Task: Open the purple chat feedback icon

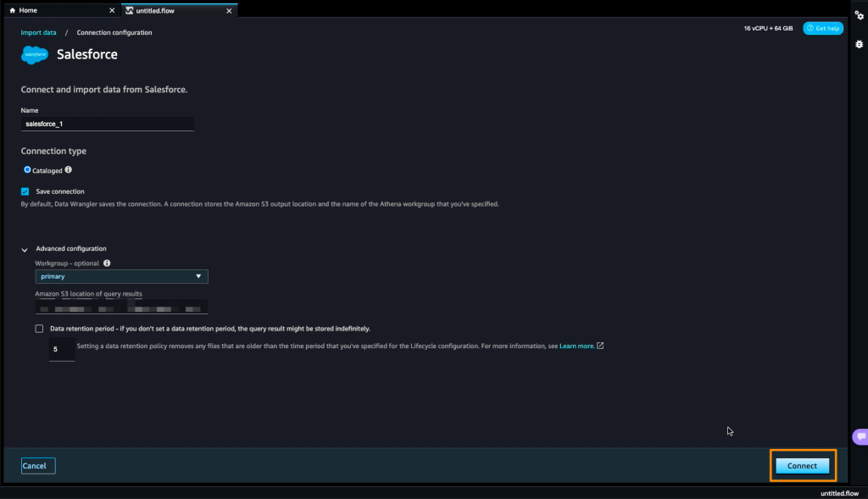Action: (x=860, y=437)
